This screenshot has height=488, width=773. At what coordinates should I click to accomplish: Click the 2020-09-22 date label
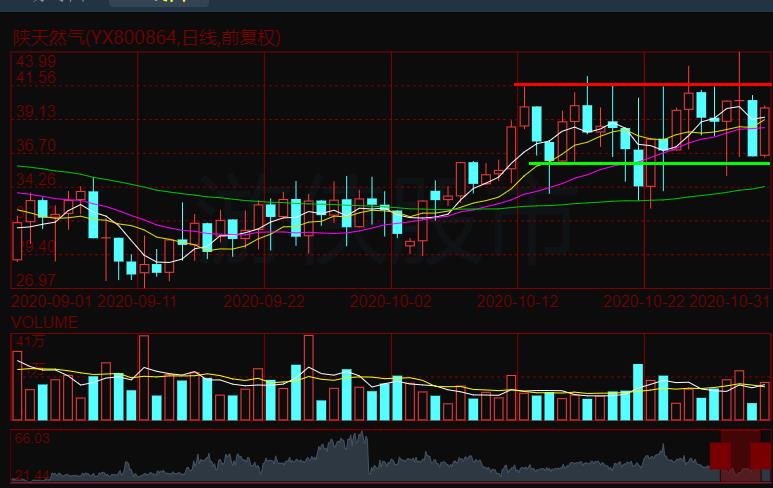(x=264, y=301)
